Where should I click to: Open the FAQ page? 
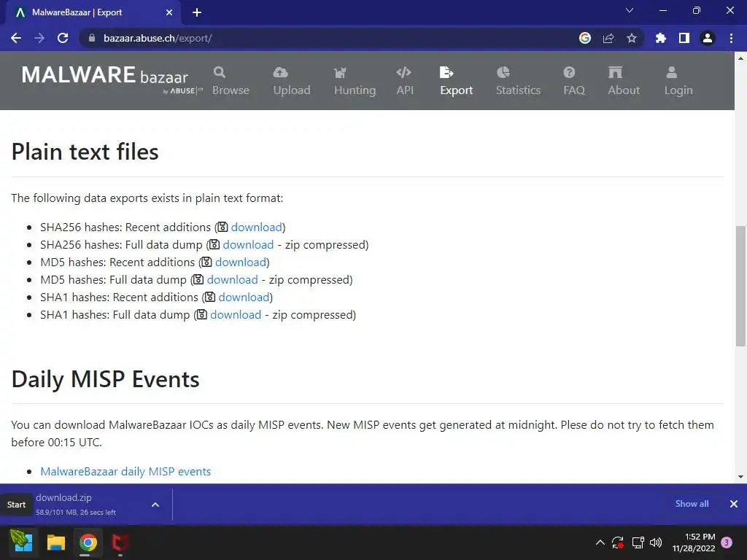click(x=573, y=81)
